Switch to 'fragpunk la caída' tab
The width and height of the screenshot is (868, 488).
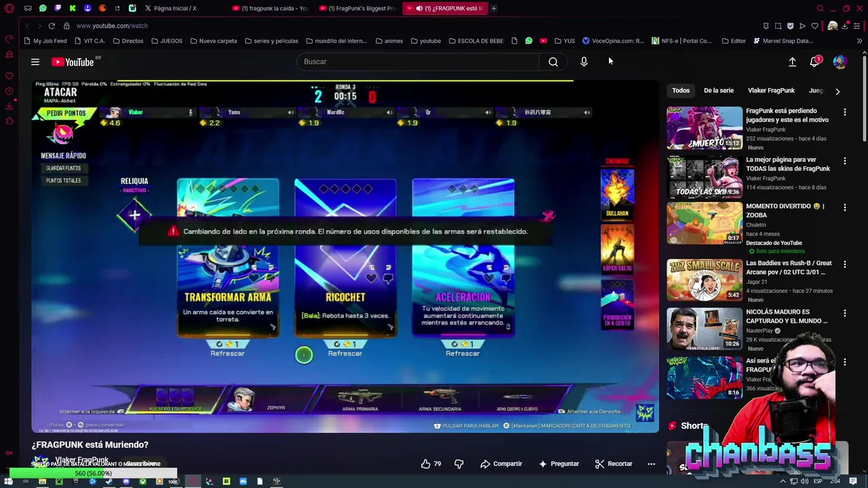271,8
